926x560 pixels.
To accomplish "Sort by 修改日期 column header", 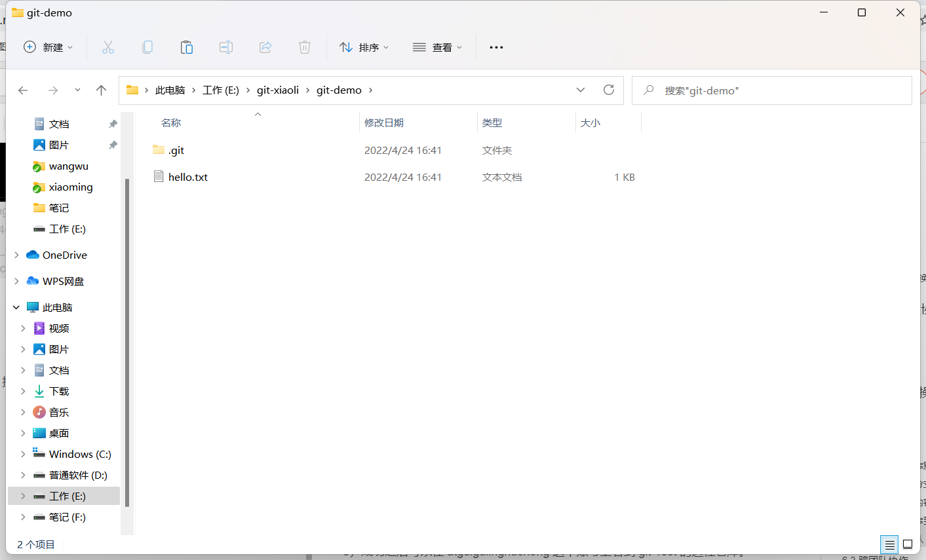I will point(384,122).
